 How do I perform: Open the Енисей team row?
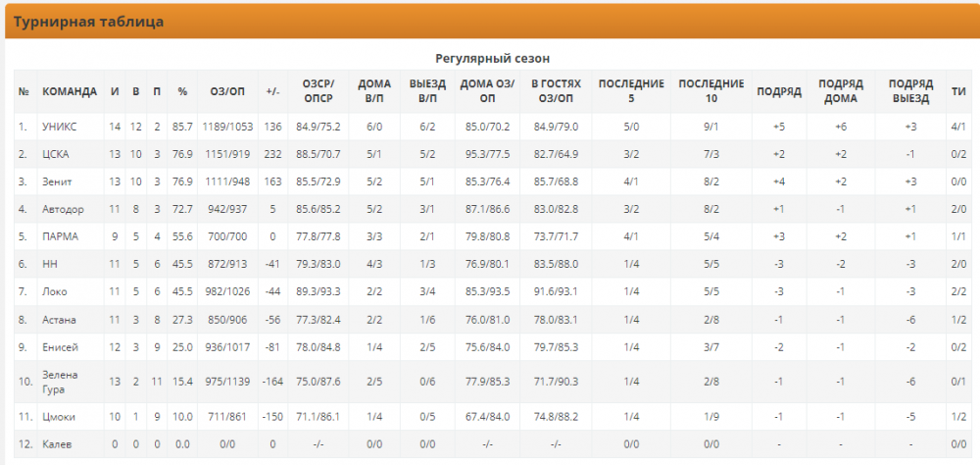coord(60,347)
